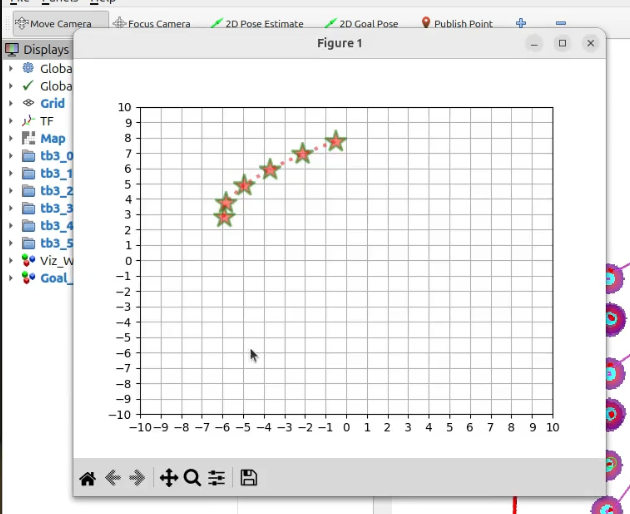Go back to the previous plot view
This screenshot has width=630, height=514.
(x=113, y=479)
